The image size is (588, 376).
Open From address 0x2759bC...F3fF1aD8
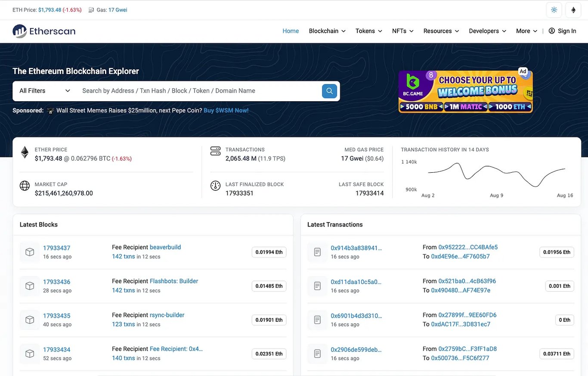[467, 349]
